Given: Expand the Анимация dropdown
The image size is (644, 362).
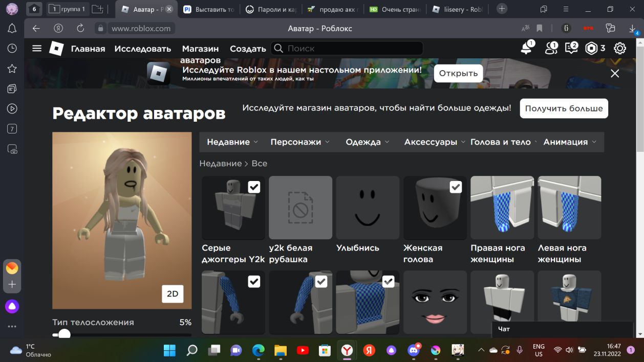Looking at the screenshot, I should (x=570, y=142).
